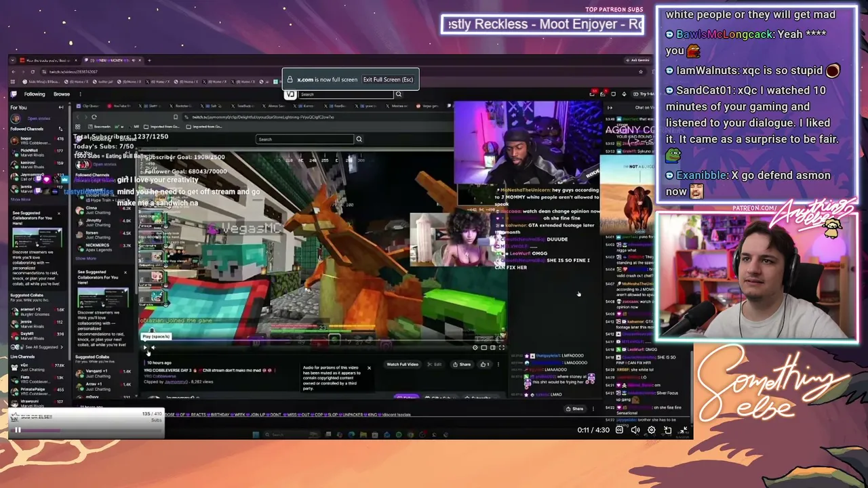The height and width of the screenshot is (488, 868).
Task: Pause the video with the bottom-left player button
Action: pos(18,430)
